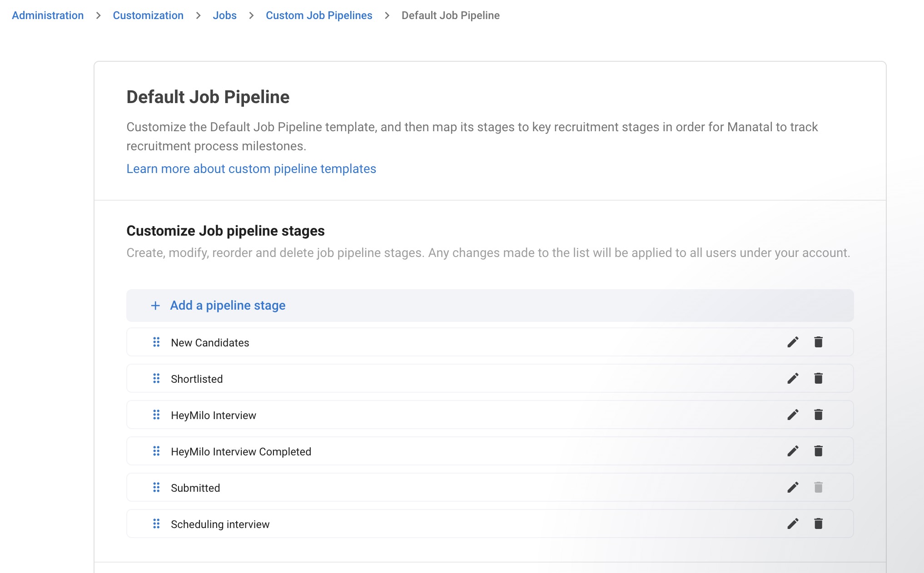
Task: Trash the HeyMilo Interview Completed stage
Action: click(x=818, y=451)
